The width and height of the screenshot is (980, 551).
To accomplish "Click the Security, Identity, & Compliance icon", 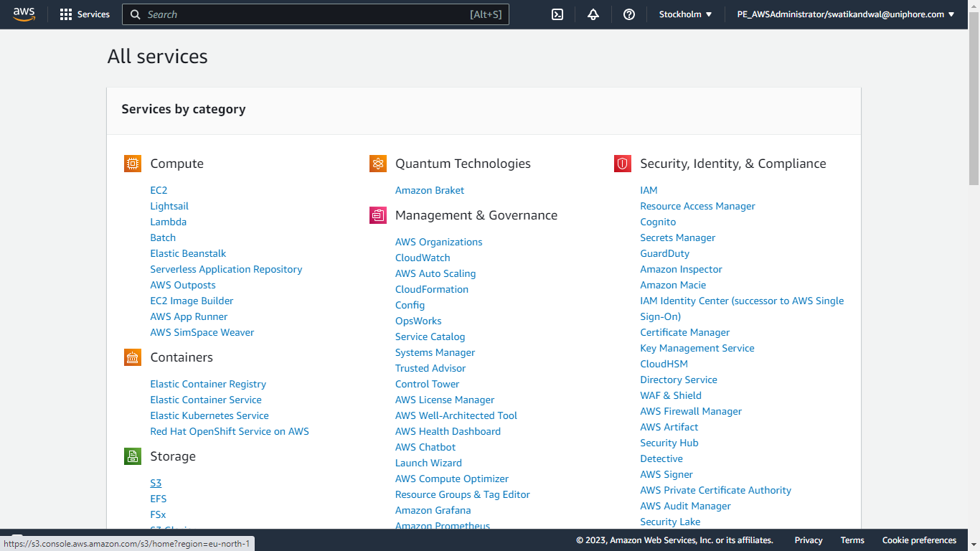I will tap(623, 164).
